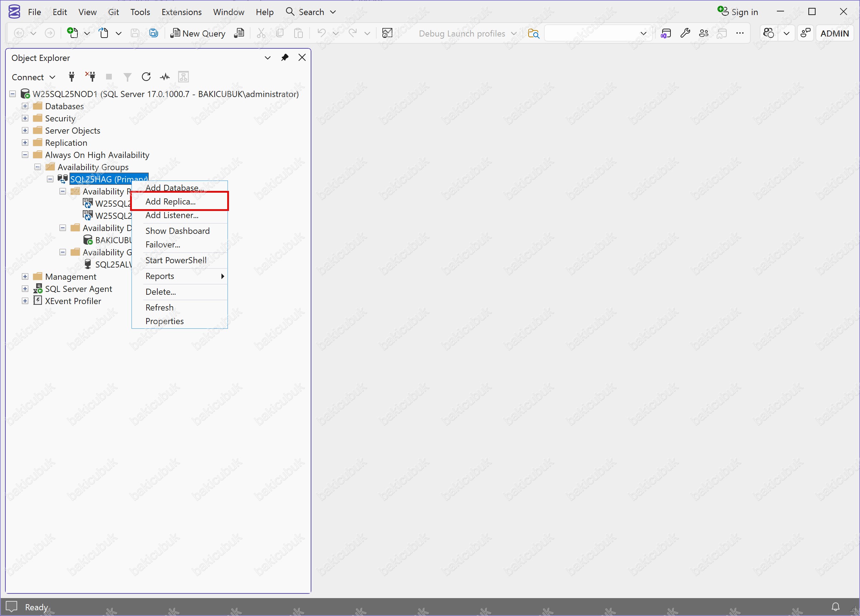Click the New Query toolbar button

(x=197, y=33)
